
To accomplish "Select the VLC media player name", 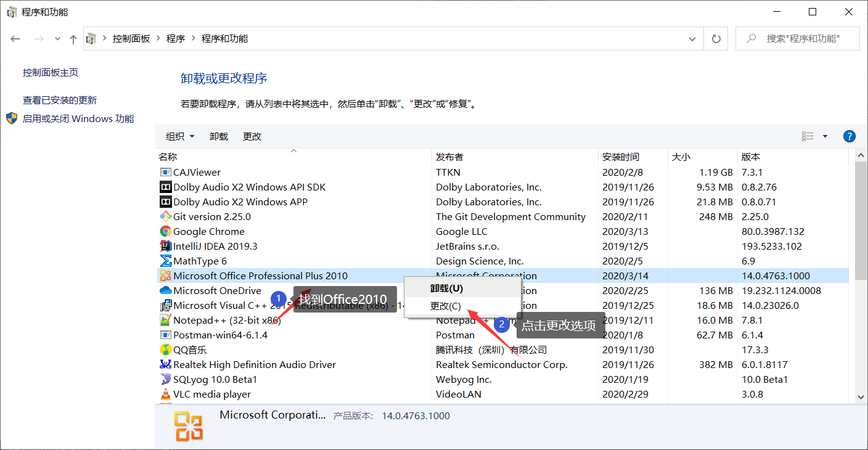I will coord(212,394).
